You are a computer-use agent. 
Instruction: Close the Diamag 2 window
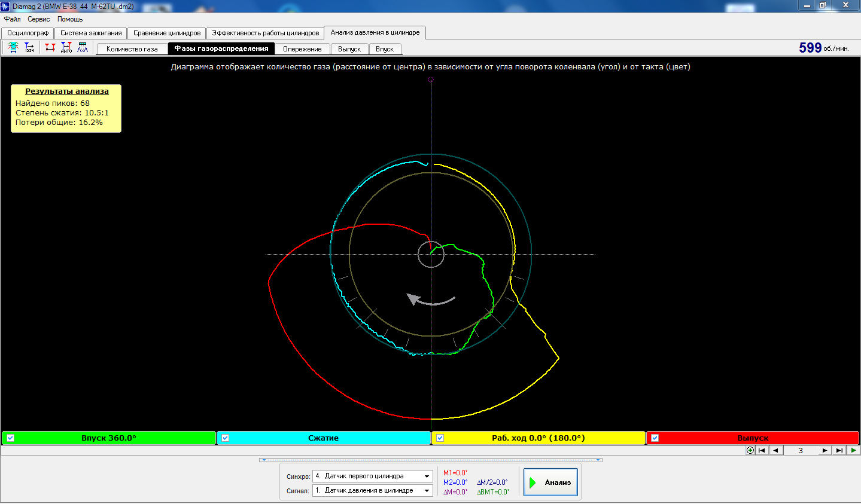[x=845, y=5]
